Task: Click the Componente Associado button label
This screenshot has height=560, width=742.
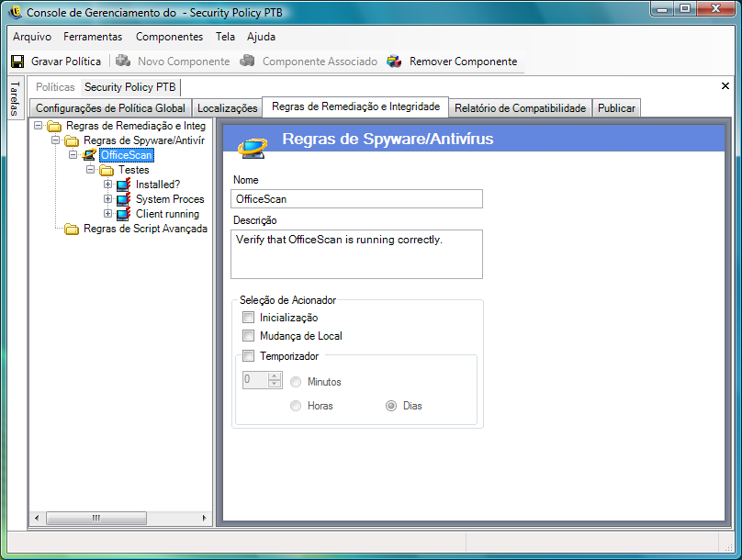Action: point(320,62)
